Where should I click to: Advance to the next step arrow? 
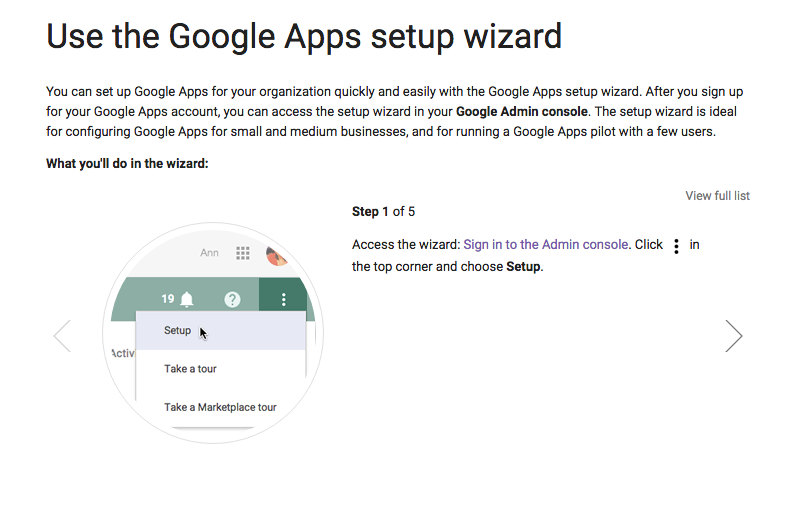click(x=733, y=336)
